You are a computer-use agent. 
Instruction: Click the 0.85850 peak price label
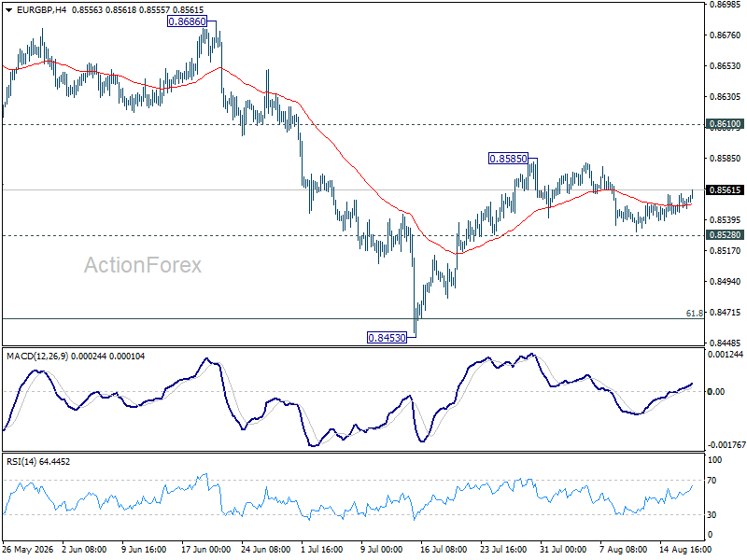pos(508,159)
